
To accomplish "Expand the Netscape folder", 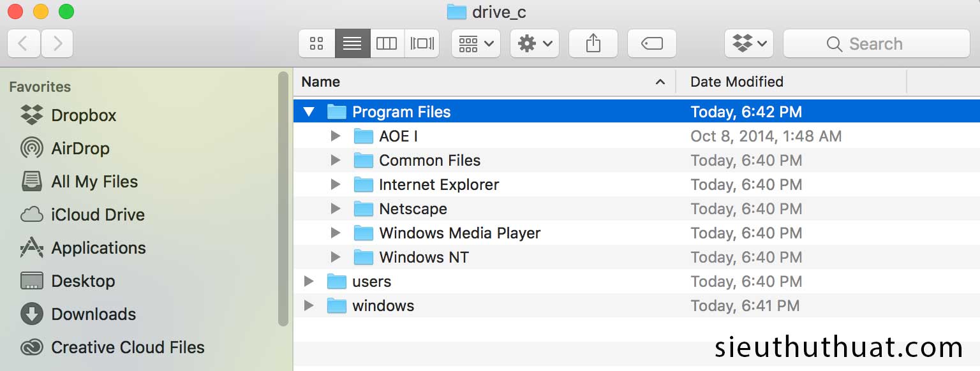I will click(x=336, y=209).
